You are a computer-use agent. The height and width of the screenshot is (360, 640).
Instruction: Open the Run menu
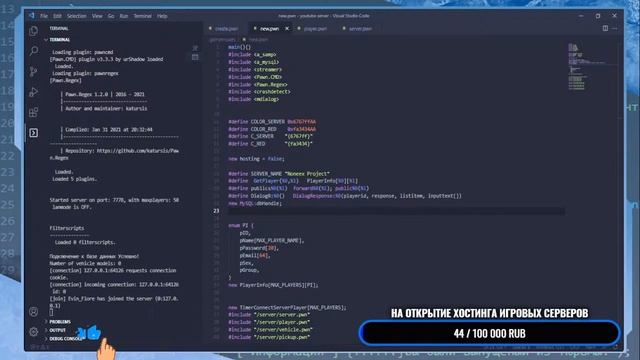pos(124,16)
